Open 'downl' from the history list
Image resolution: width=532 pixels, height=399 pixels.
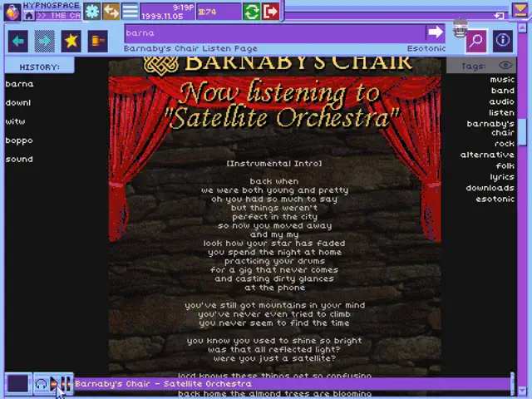(x=18, y=102)
